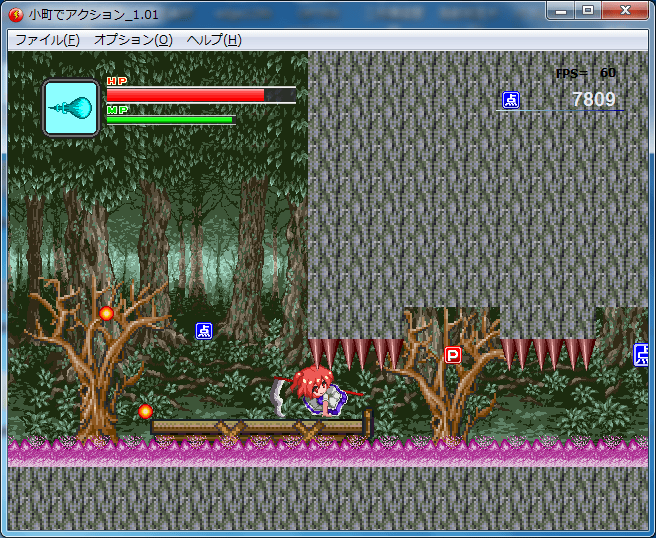Click the blue 点 icon beside the score

point(511,100)
